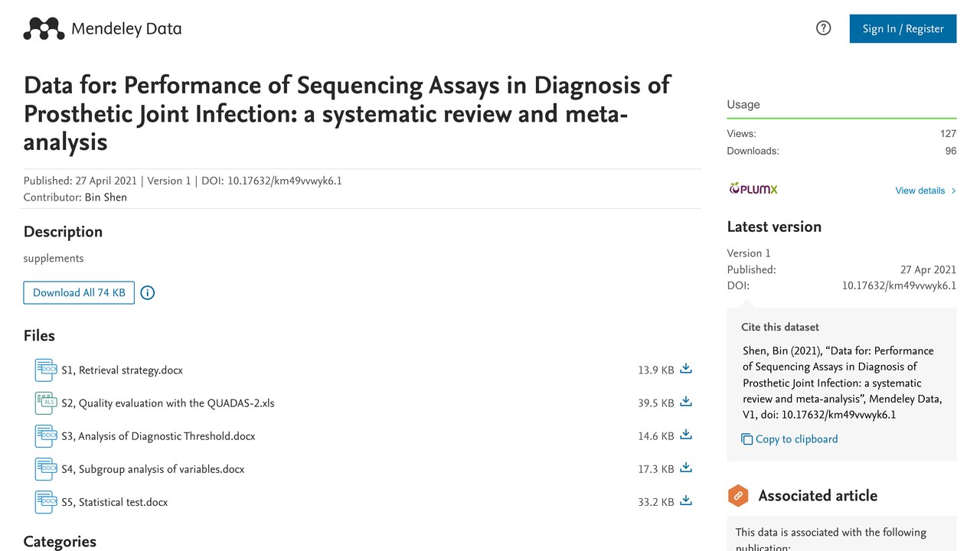Image resolution: width=980 pixels, height=551 pixels.
Task: Click the Categories heading
Action: pos(60,542)
